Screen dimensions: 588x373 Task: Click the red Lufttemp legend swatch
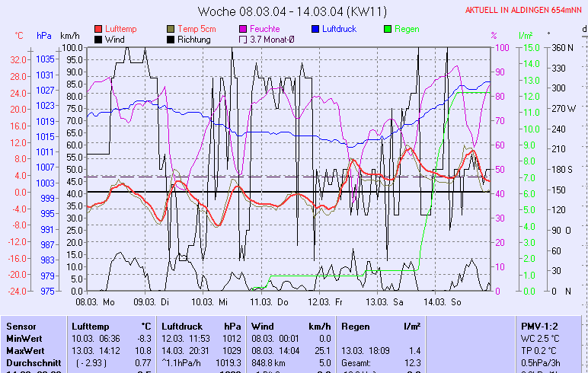tap(98, 29)
